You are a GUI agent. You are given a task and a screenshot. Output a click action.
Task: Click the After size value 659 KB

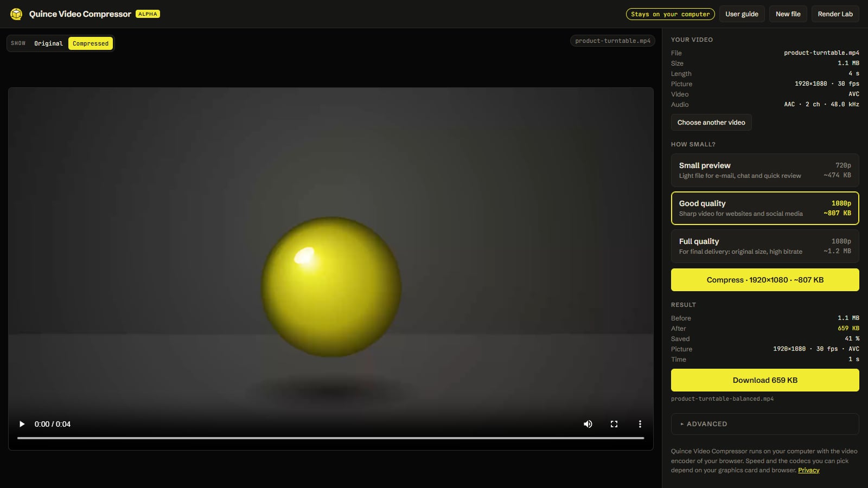[x=848, y=329]
